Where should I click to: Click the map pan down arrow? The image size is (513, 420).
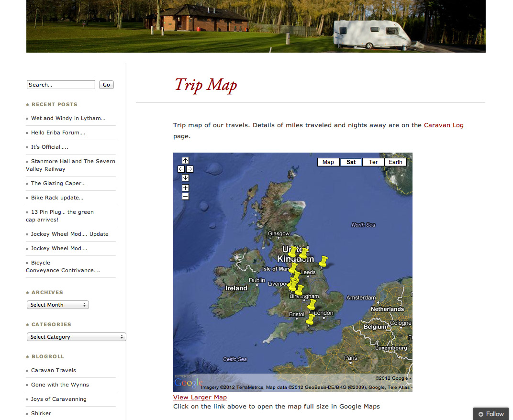186,177
